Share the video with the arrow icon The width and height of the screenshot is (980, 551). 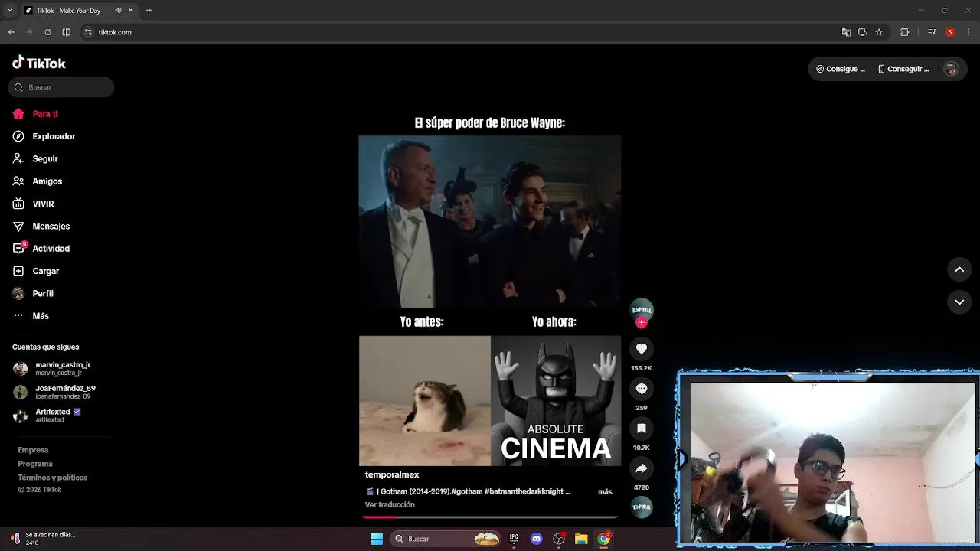(642, 468)
